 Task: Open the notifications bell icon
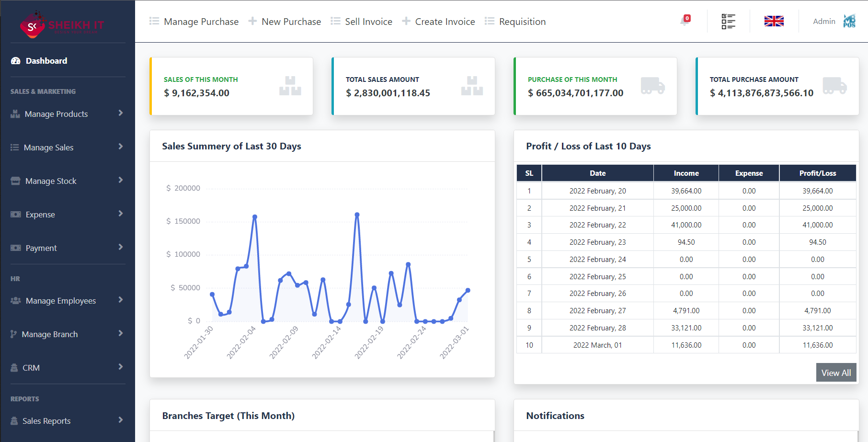tap(684, 21)
